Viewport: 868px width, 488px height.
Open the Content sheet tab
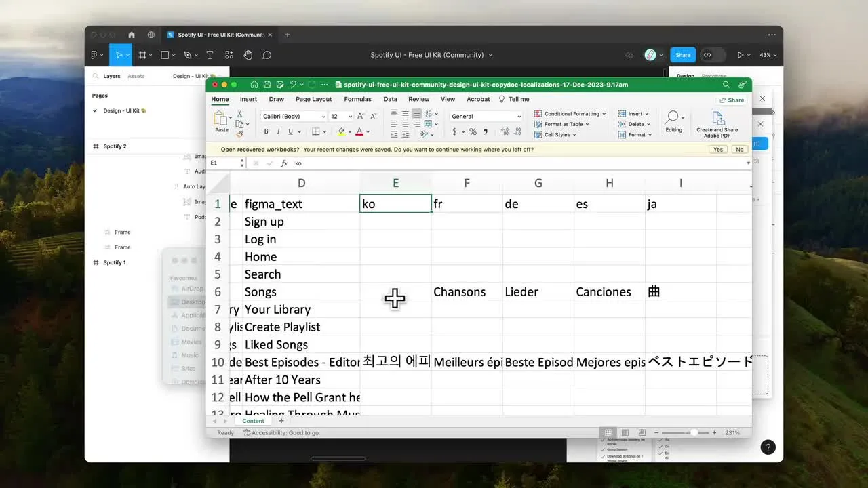pos(253,421)
